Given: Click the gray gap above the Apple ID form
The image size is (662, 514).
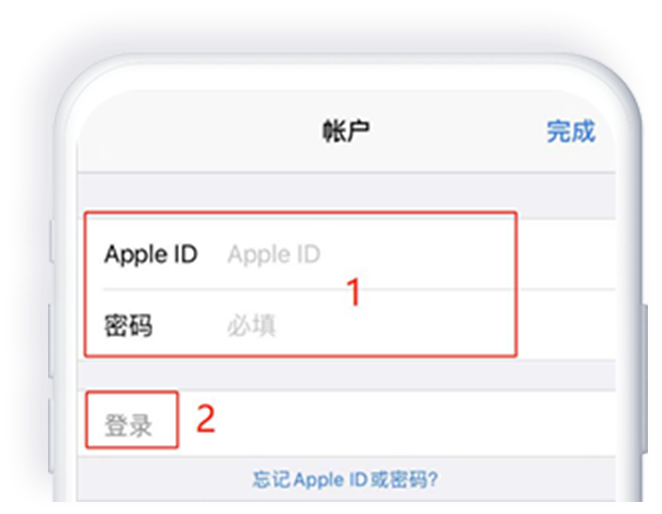Looking at the screenshot, I should [x=346, y=195].
